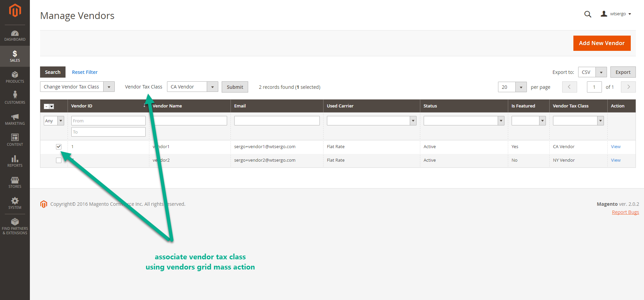Click the Search button
This screenshot has width=644, height=300.
click(53, 72)
